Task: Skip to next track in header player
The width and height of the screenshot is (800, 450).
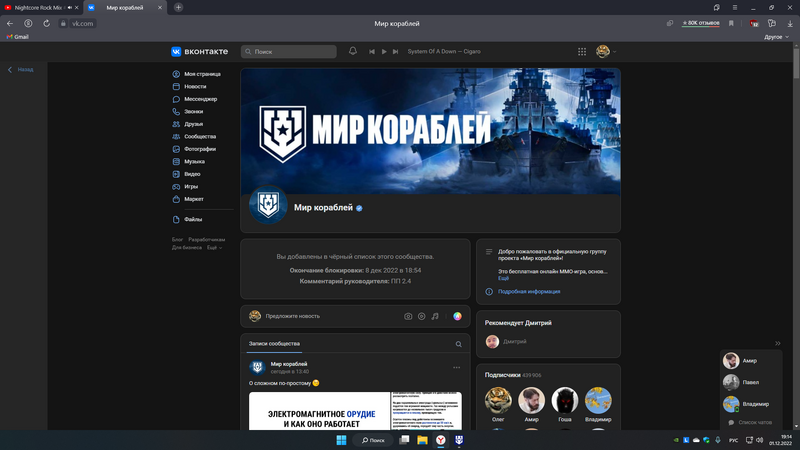Action: (x=395, y=52)
